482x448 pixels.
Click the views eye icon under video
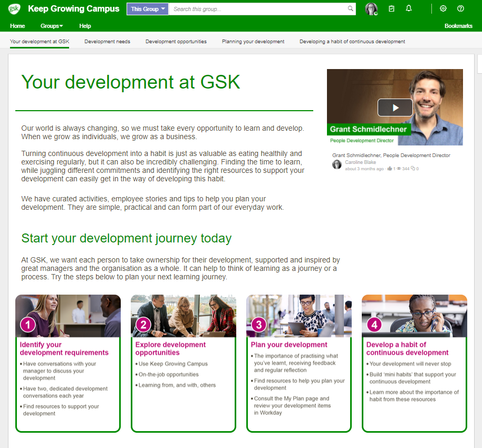click(399, 168)
